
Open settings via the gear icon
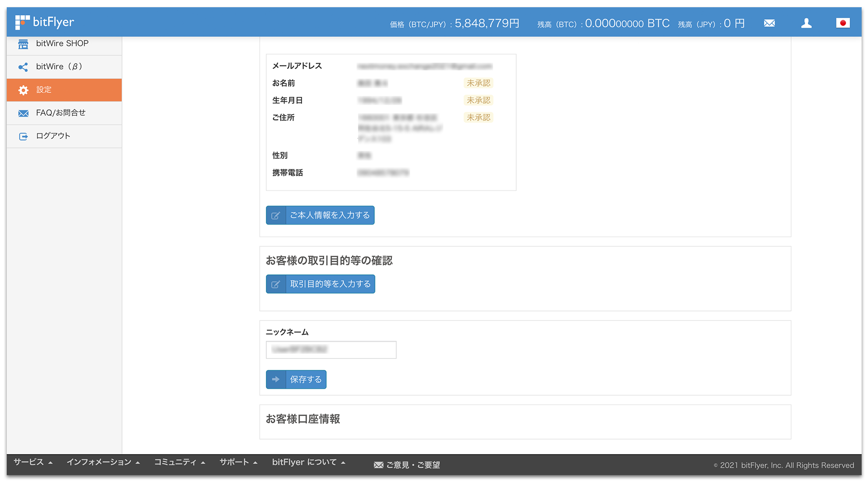pyautogui.click(x=23, y=90)
